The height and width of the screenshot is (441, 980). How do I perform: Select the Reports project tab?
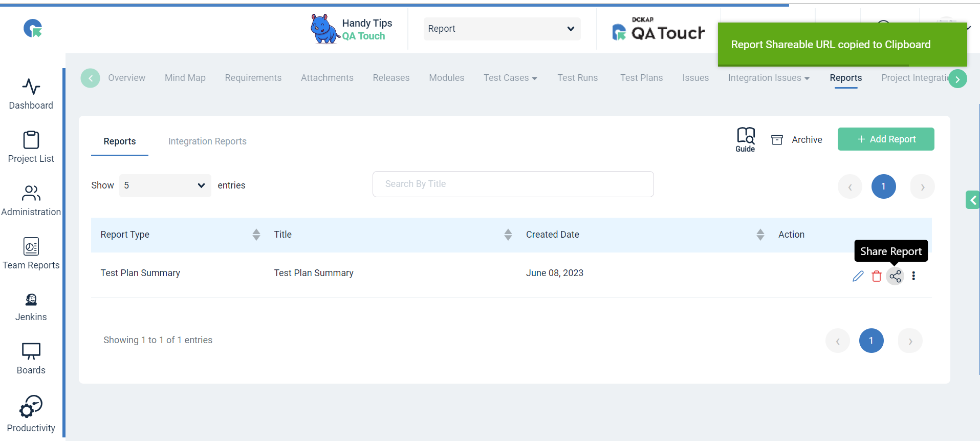pos(846,78)
